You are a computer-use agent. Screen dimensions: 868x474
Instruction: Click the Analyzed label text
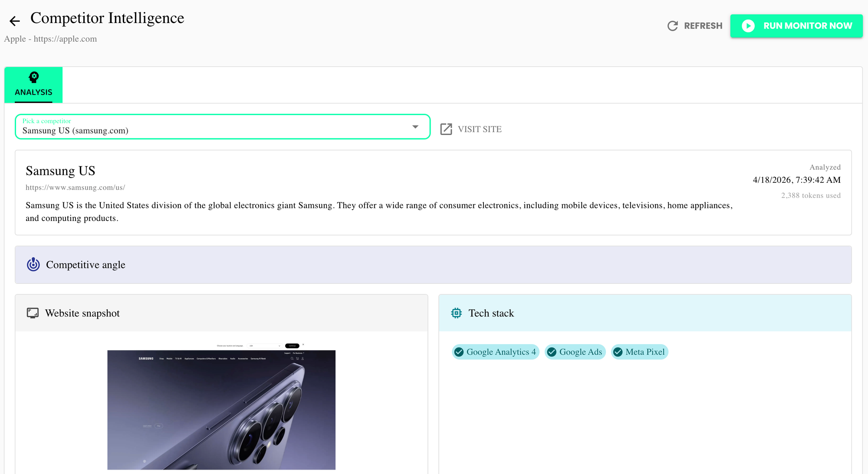(825, 168)
